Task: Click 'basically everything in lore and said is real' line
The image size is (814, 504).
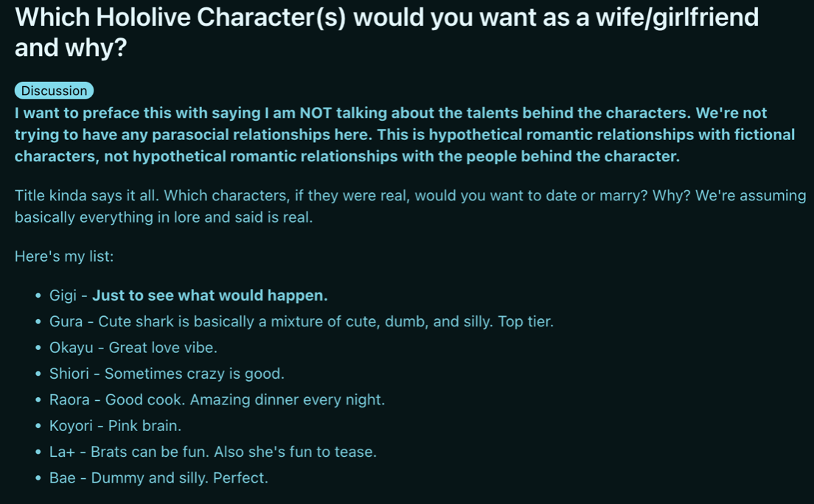Action: [164, 217]
